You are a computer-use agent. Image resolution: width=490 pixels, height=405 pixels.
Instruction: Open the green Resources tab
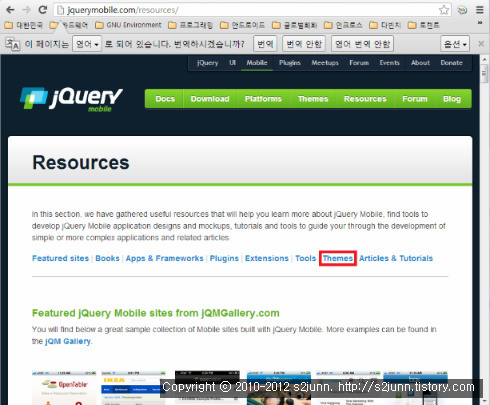(x=365, y=99)
